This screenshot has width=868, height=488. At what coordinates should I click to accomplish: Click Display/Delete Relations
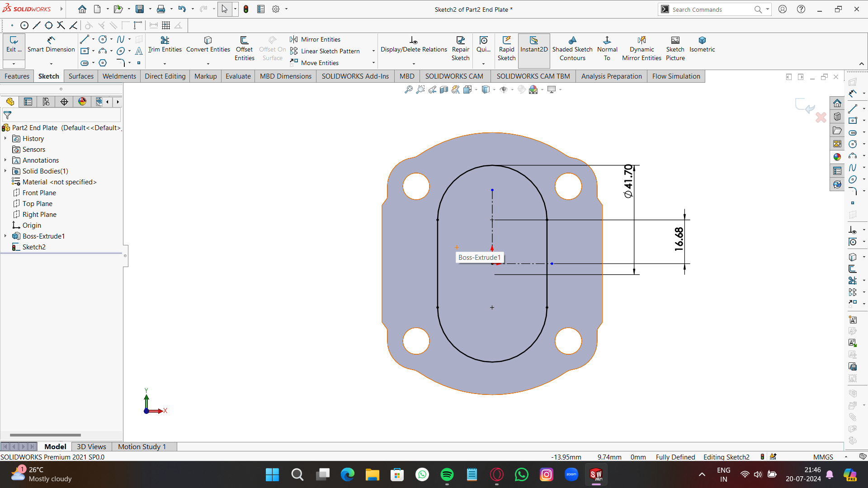click(414, 44)
